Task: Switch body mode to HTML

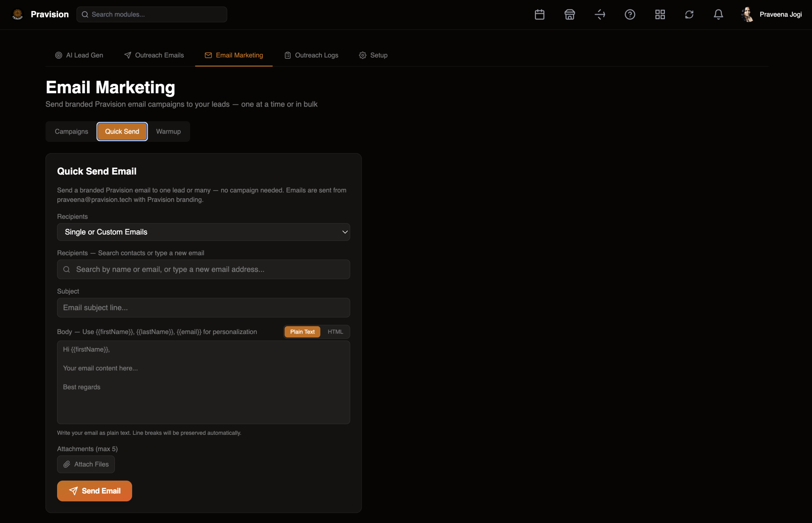Action: 335,332
